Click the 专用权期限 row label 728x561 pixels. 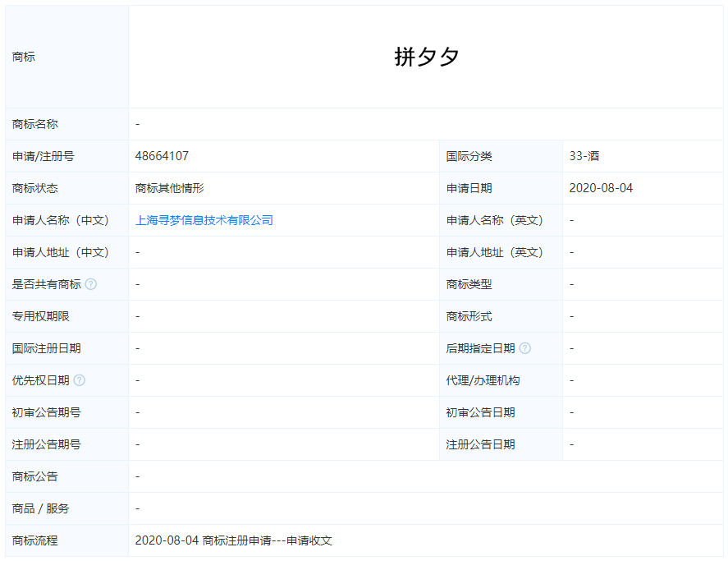click(34, 316)
